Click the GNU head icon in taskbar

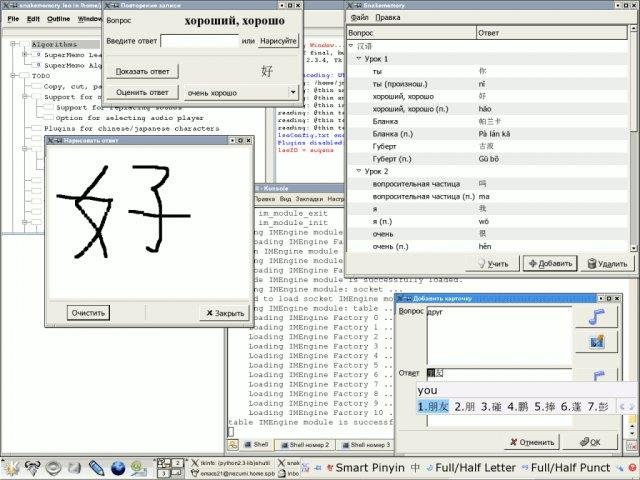coord(32,467)
